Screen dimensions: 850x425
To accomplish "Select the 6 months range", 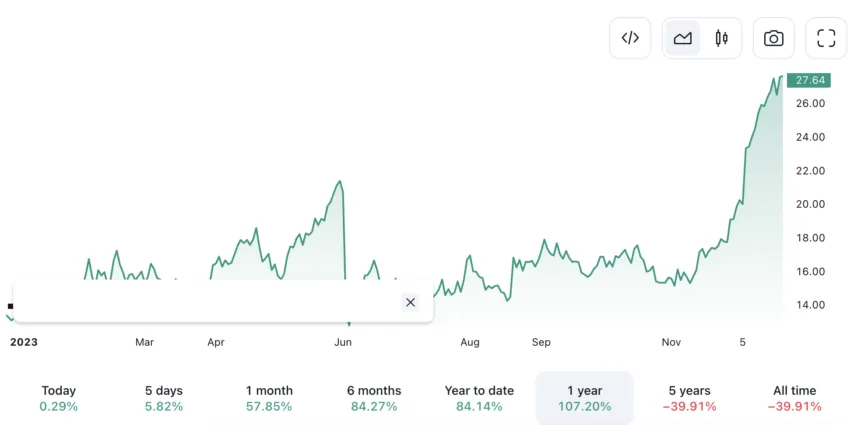I will pos(374,398).
